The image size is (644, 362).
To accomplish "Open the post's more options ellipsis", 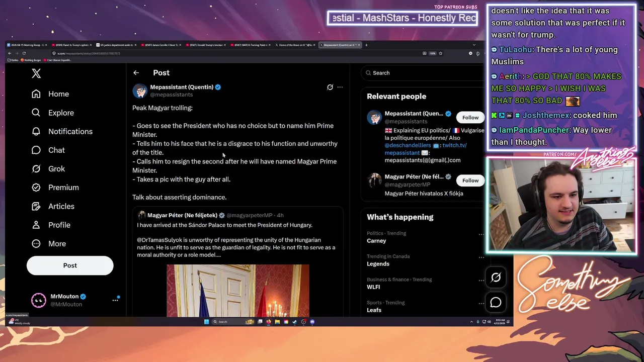I will 340,87.
